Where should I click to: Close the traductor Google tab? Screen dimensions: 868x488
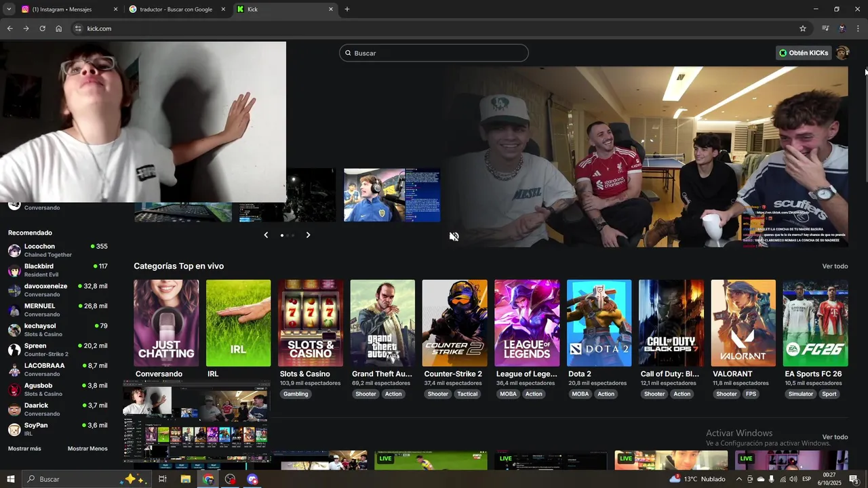pyautogui.click(x=223, y=9)
